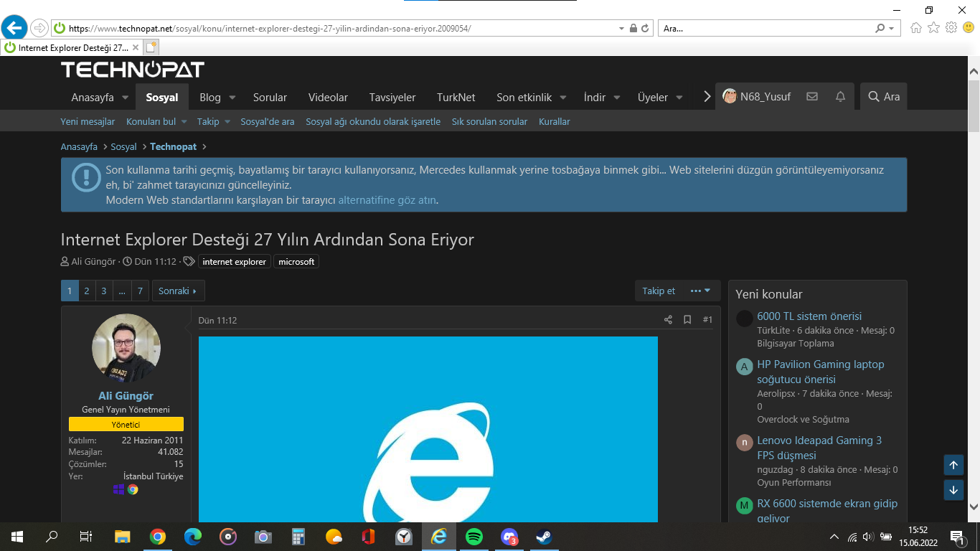View Ali Güngör's profile avatar
Image resolution: width=980 pixels, height=551 pixels.
pos(126,348)
